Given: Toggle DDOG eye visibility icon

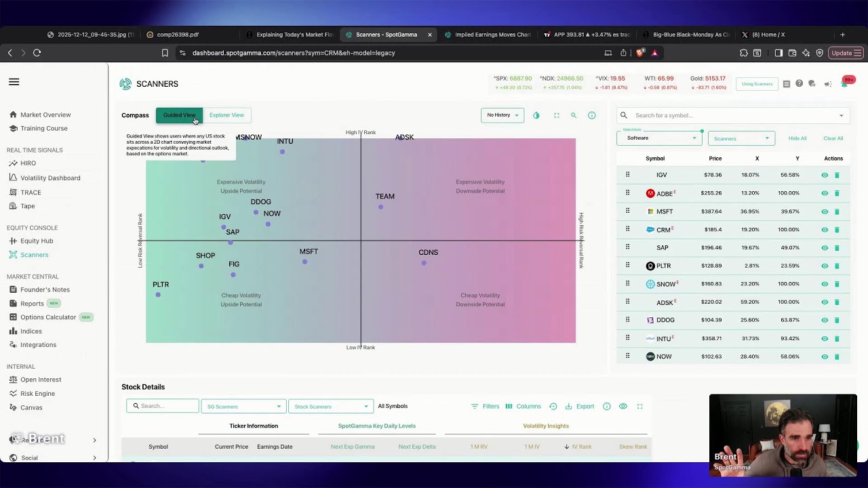Looking at the screenshot, I should click(825, 320).
